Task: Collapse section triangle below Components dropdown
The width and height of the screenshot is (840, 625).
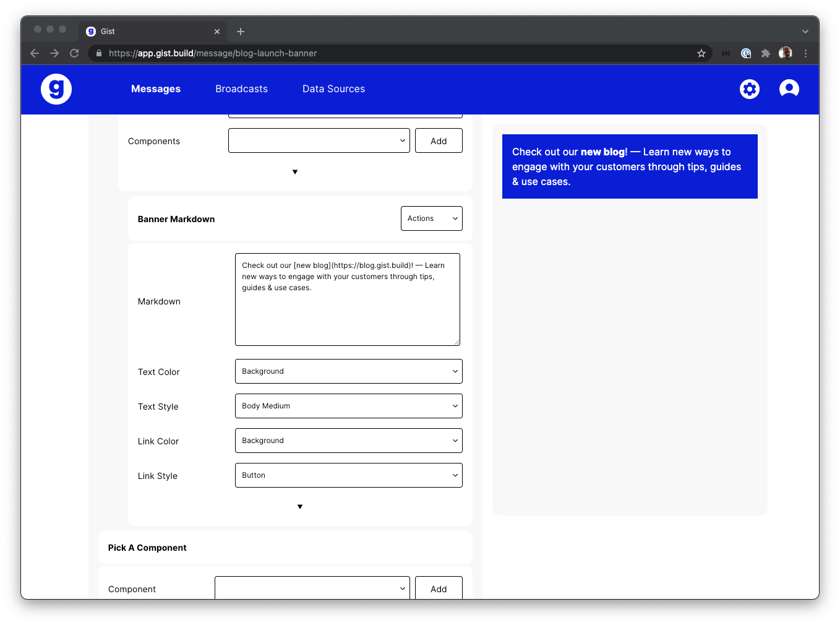Action: (x=295, y=172)
